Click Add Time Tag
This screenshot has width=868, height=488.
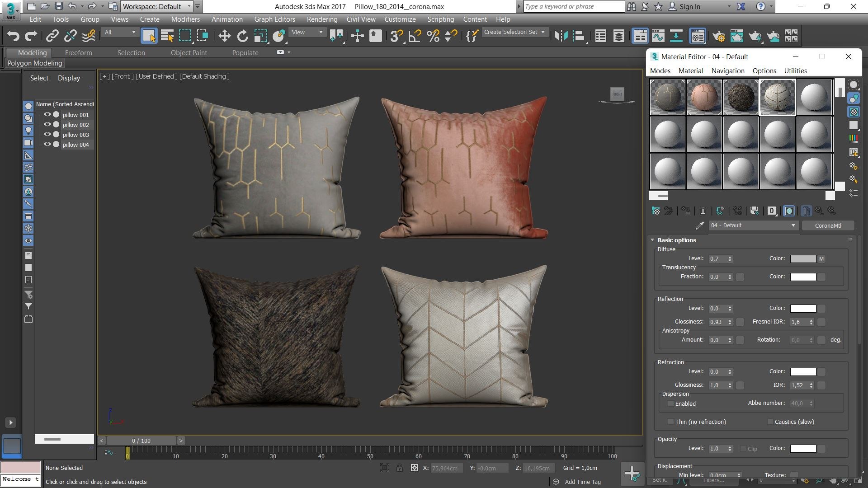point(582,482)
